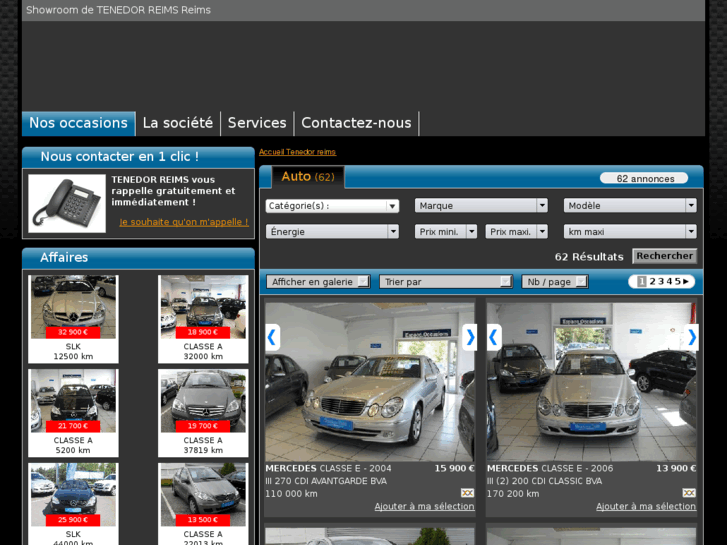Click the 'je souhaite qu'on m'appelle' link

point(184,222)
